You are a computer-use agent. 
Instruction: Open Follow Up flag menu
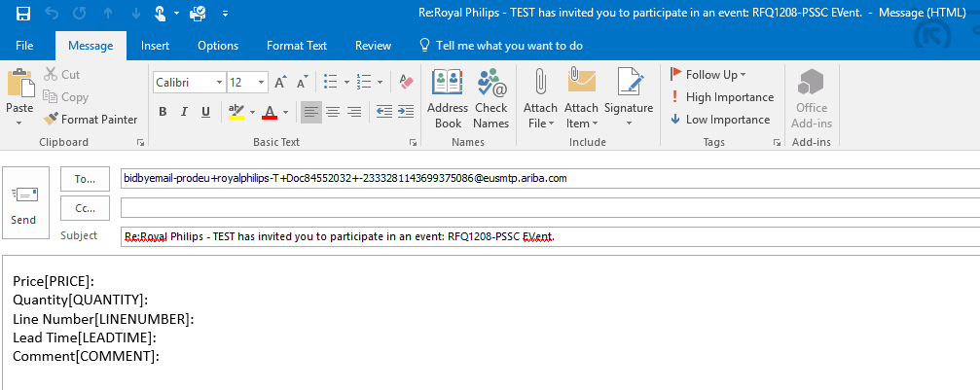708,74
